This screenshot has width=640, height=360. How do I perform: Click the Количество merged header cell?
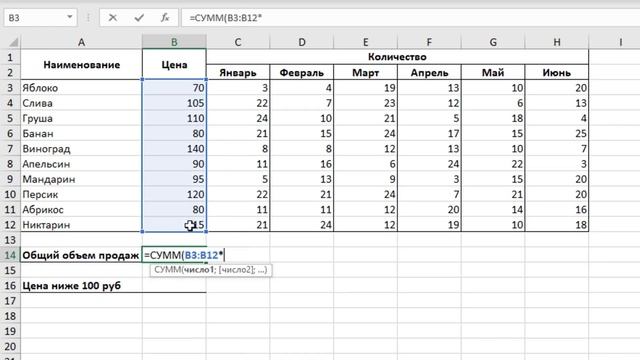coord(397,57)
